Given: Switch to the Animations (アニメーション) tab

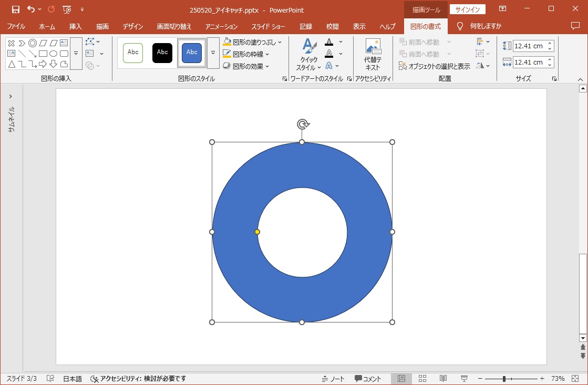Looking at the screenshot, I should coord(221,26).
